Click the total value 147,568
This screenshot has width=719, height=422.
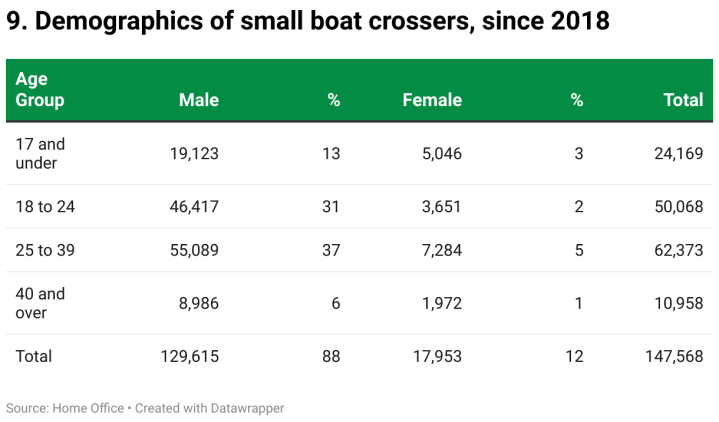pyautogui.click(x=675, y=356)
